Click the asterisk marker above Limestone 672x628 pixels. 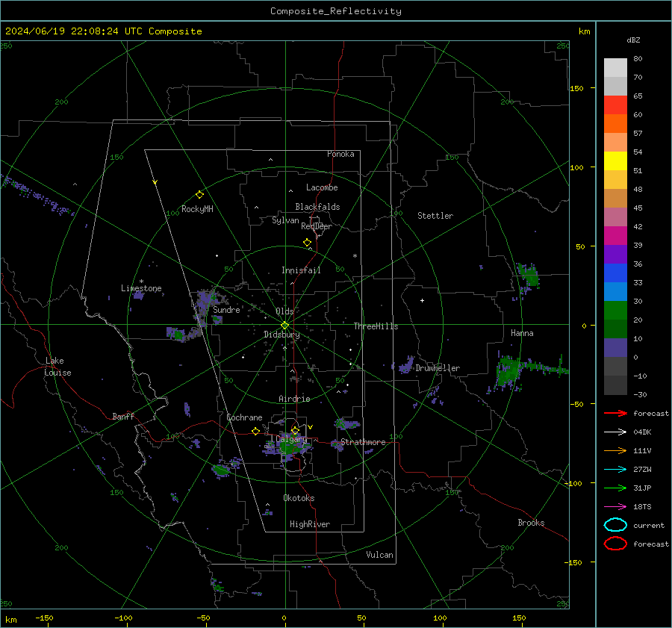[141, 282]
